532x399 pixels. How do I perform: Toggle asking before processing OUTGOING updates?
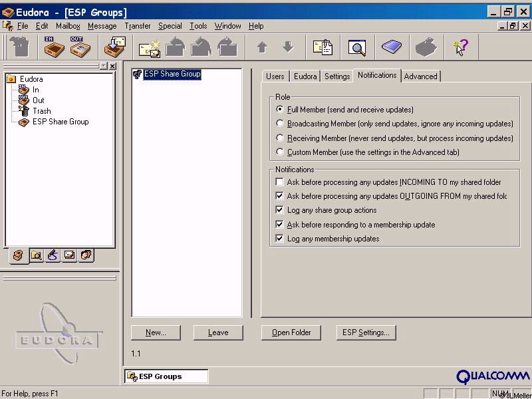[279, 196]
